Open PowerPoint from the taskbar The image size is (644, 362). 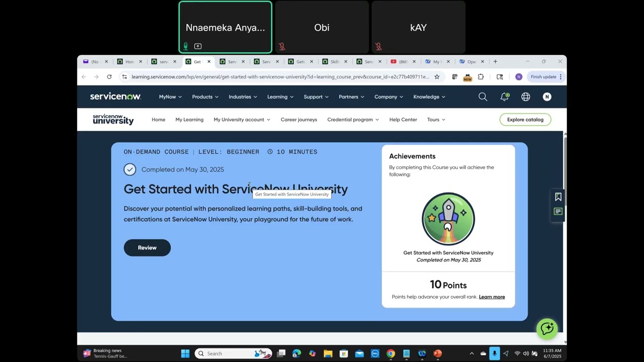coord(437,353)
